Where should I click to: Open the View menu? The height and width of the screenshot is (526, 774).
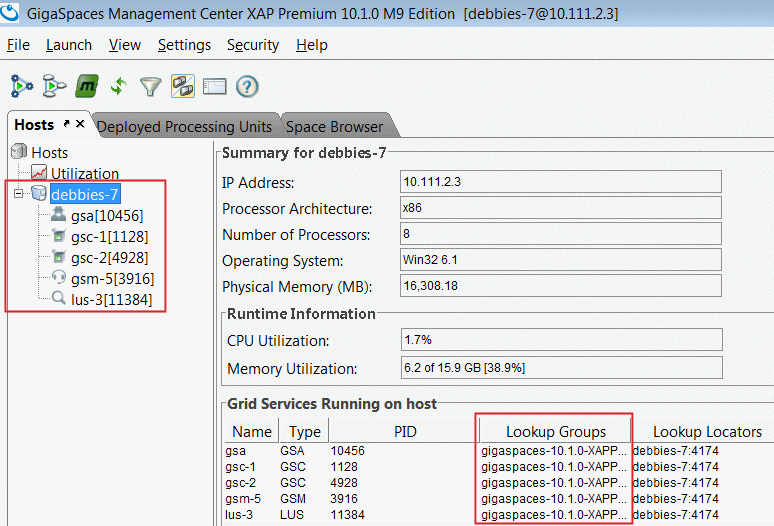(x=125, y=45)
